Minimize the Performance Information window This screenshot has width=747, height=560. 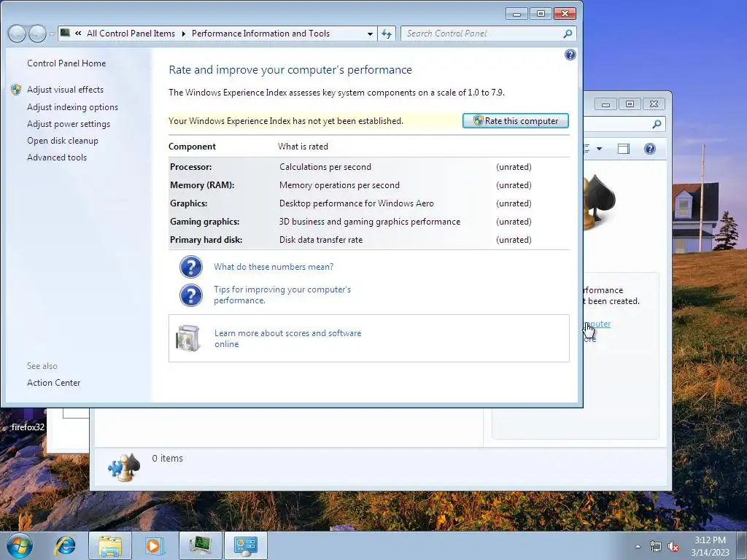516,13
